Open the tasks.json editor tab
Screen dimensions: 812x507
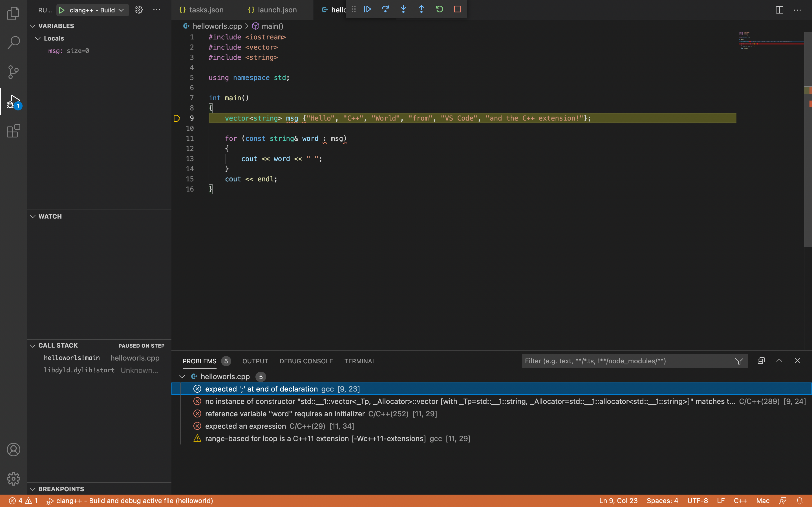[x=206, y=10]
